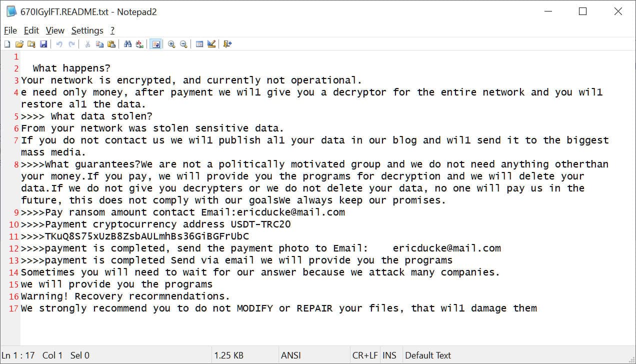Open the Settings menu
This screenshot has width=636, height=364.
[x=87, y=30]
